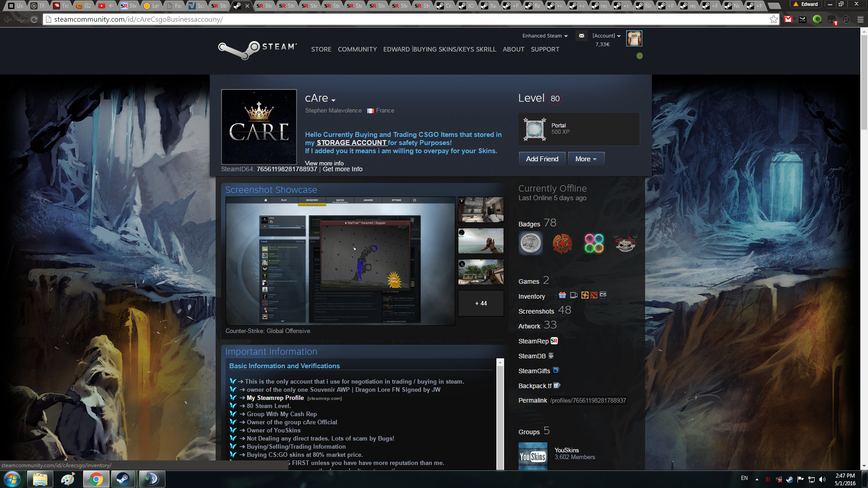Image resolution: width=868 pixels, height=488 pixels.
Task: Click the gift inventory icon
Action: click(562, 295)
